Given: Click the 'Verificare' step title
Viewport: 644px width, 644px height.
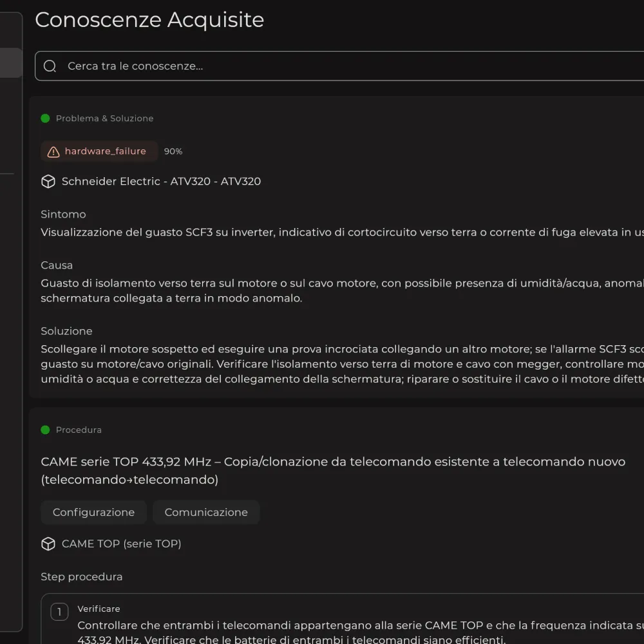Looking at the screenshot, I should 99,609.
